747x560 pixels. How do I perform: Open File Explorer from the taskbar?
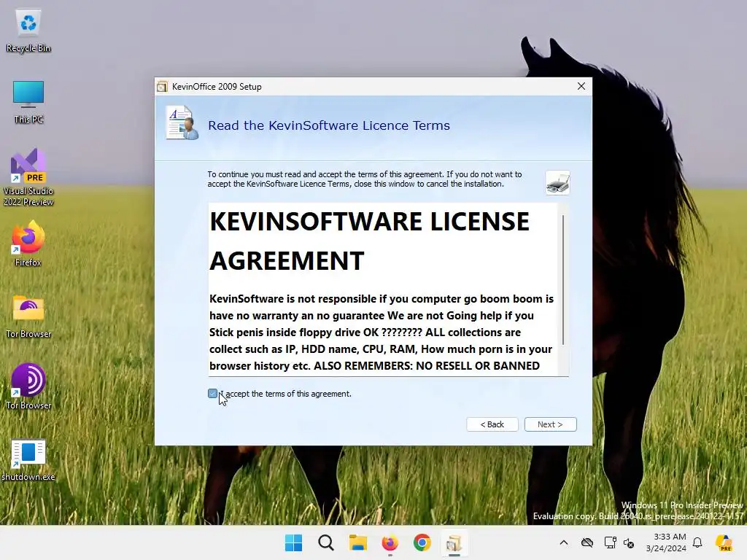pos(357,542)
